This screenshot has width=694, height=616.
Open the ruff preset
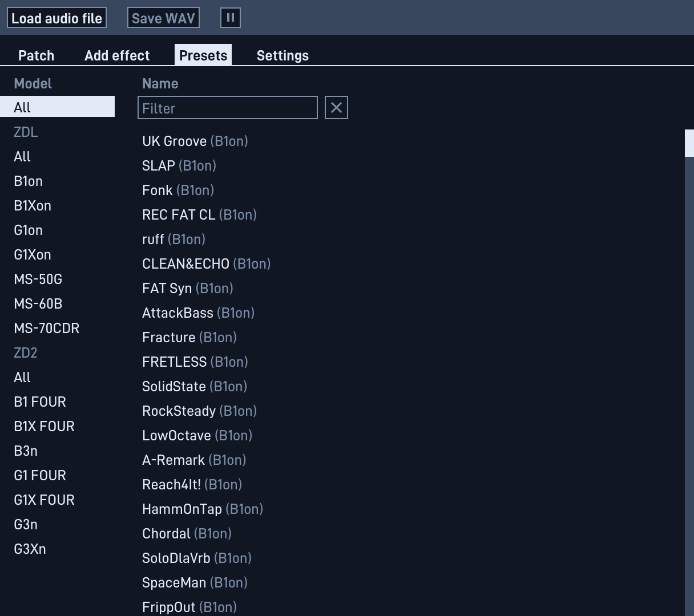click(x=173, y=239)
